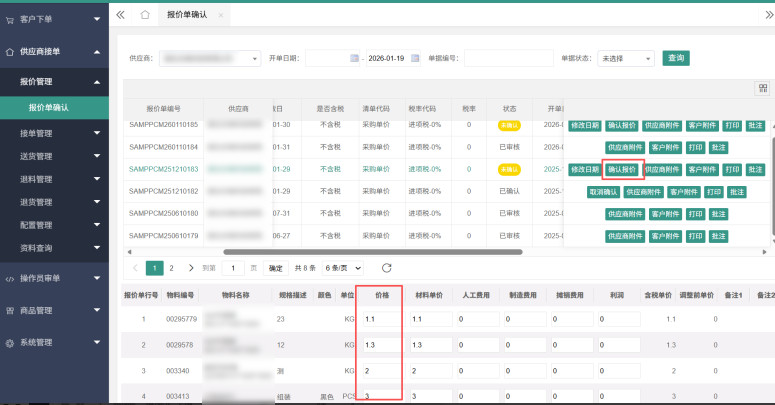Click the refresh table icon

tap(387, 268)
